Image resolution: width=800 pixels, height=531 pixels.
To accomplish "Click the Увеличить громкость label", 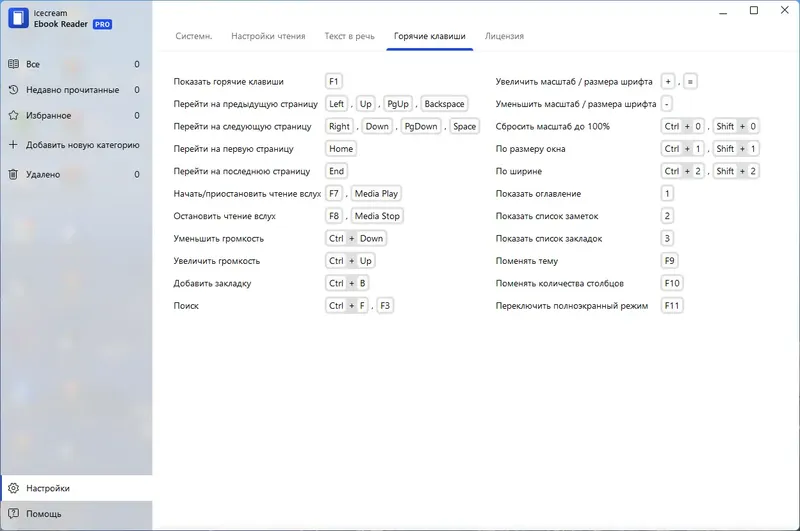I will point(216,261).
